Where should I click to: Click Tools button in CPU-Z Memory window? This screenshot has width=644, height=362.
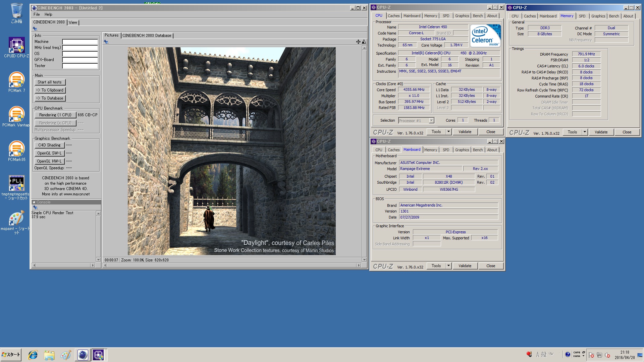572,132
